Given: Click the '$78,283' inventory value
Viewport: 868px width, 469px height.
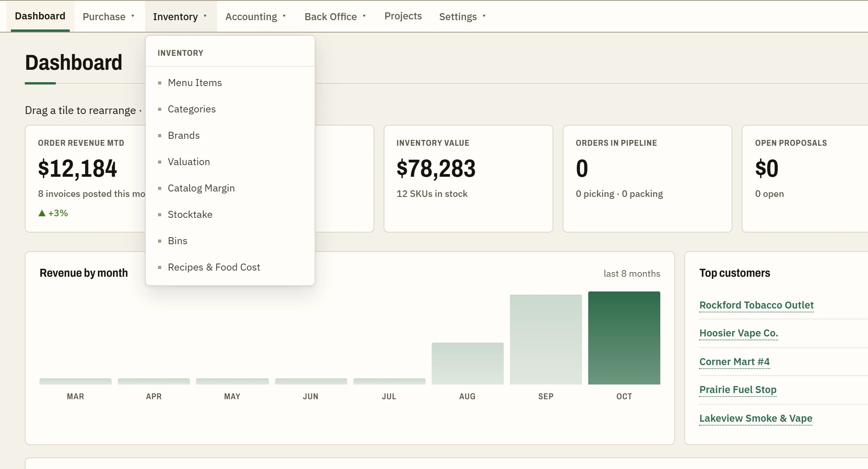Looking at the screenshot, I should coord(436,169).
